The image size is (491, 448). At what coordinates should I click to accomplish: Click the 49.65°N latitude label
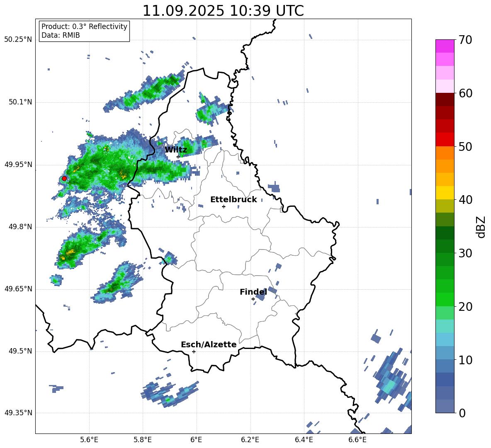18,289
